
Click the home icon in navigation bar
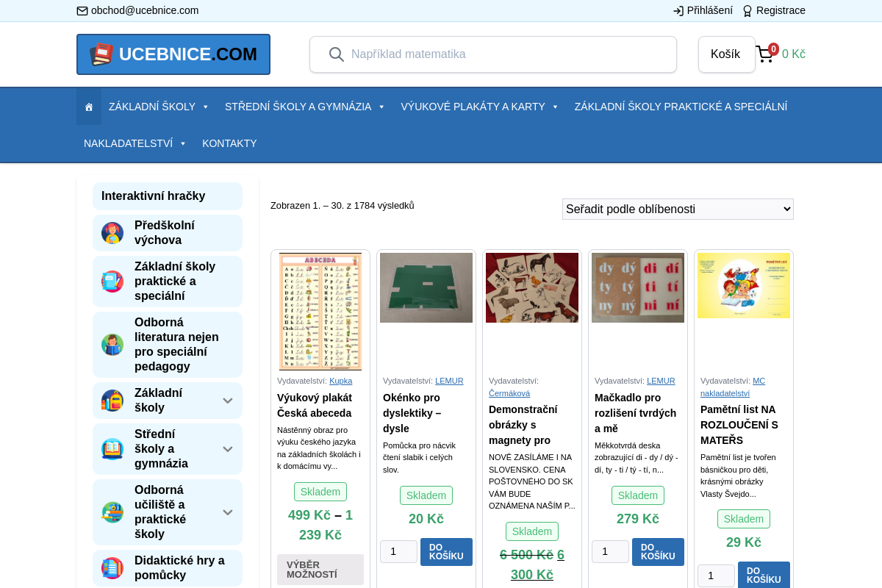[x=89, y=107]
